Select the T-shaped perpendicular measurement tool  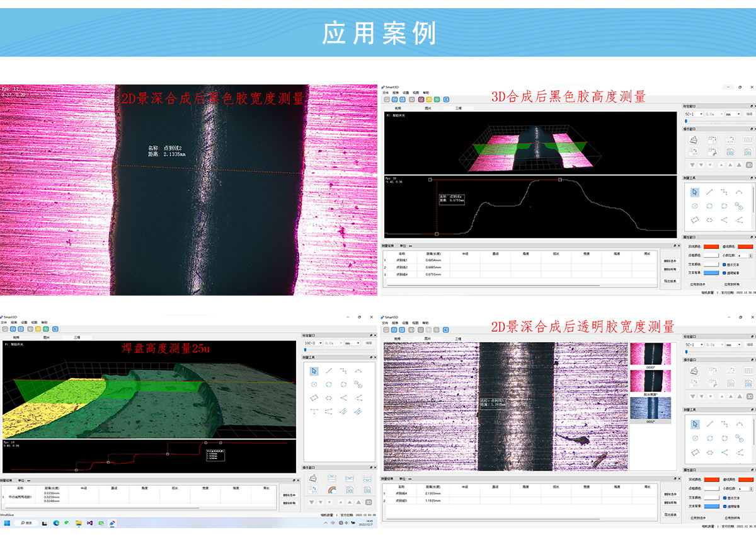click(x=314, y=411)
